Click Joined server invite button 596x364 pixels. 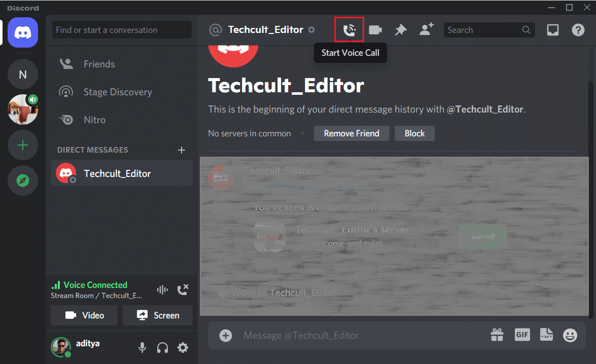(x=482, y=236)
